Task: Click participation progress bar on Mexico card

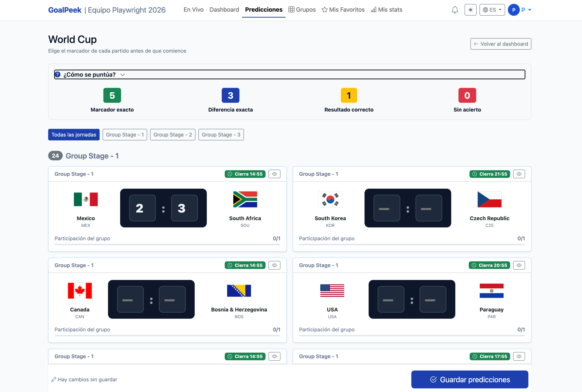Action: point(167,244)
